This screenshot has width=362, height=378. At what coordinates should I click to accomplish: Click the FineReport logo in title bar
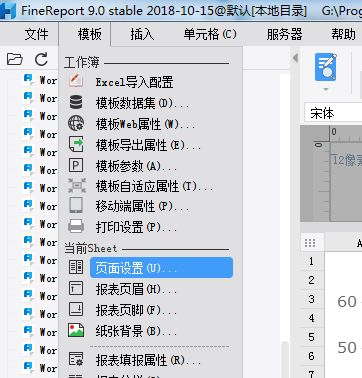pyautogui.click(x=8, y=11)
